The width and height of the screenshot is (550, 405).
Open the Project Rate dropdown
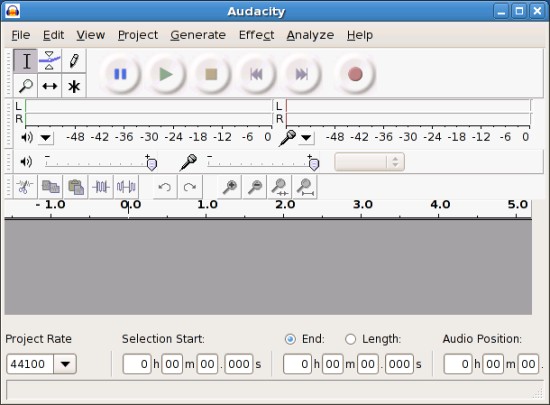pyautogui.click(x=65, y=364)
